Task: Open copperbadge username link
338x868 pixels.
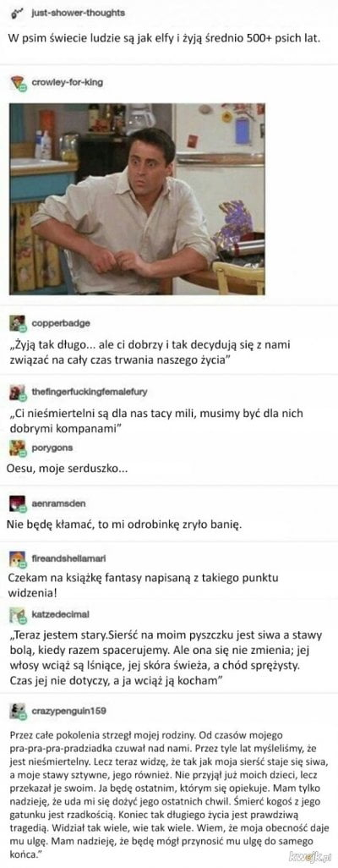Action: [61, 322]
